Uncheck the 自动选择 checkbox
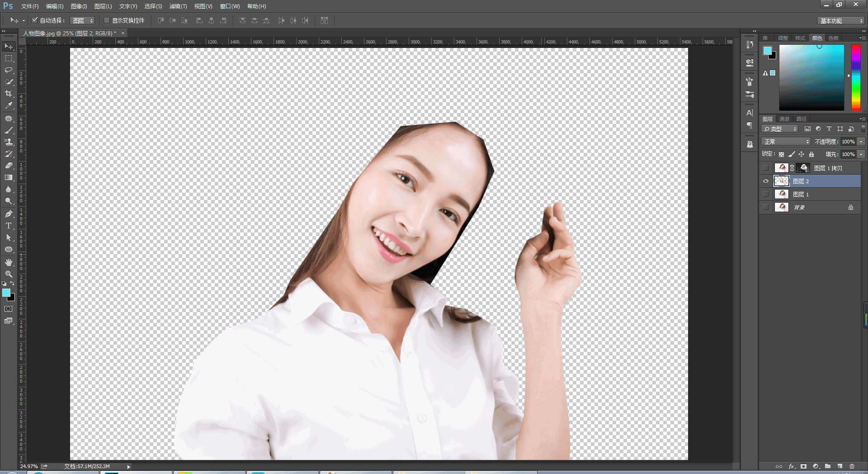This screenshot has width=868, height=474. pos(35,20)
